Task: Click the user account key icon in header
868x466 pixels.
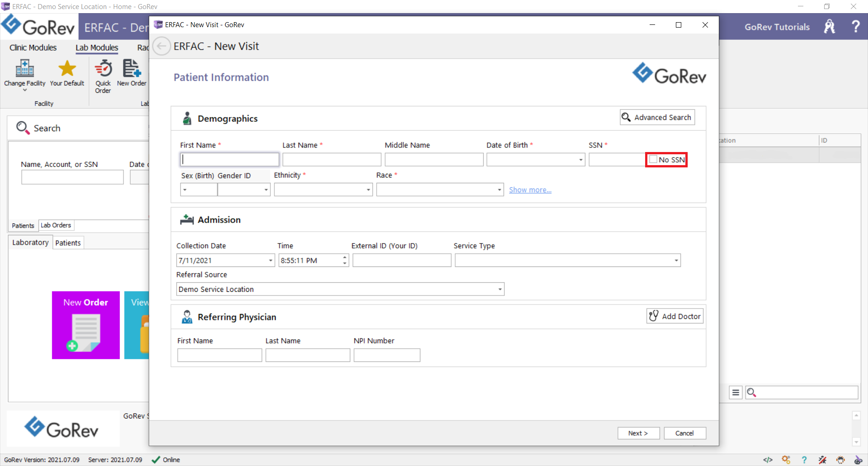Action: tap(830, 27)
